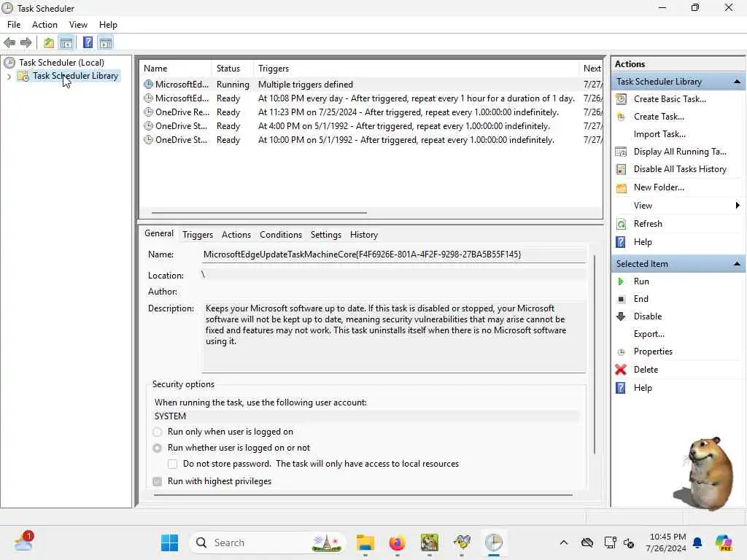The width and height of the screenshot is (747, 560).
Task: Select the task with At 4:00 PM trigger
Action: (372, 126)
